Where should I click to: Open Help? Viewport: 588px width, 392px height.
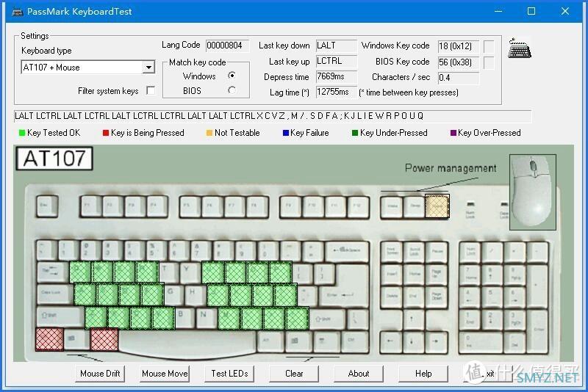point(423,374)
